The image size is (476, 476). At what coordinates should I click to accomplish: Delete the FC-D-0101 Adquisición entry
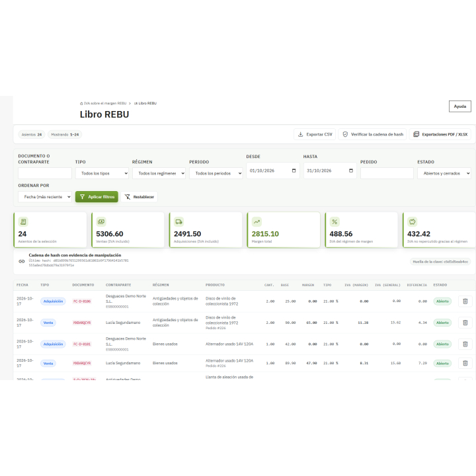click(465, 344)
